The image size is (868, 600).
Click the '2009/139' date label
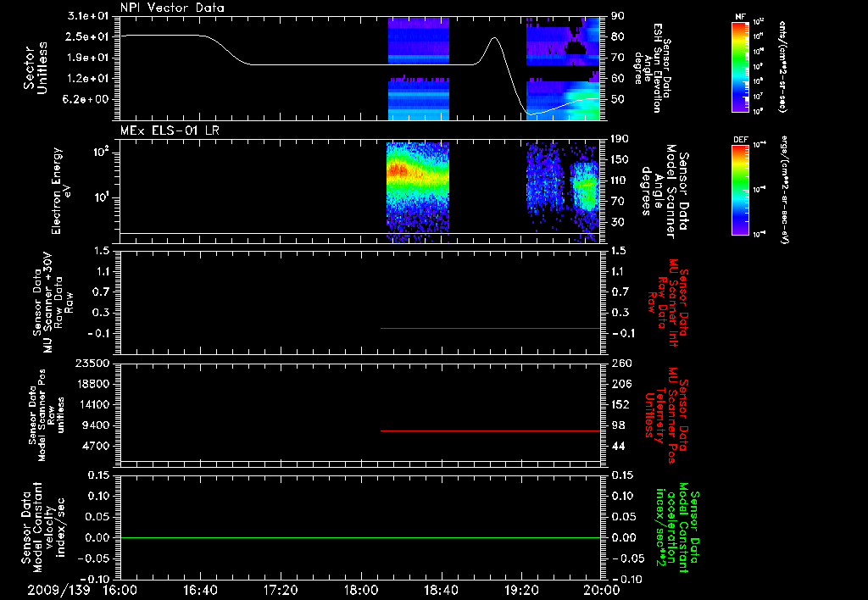tap(58, 590)
